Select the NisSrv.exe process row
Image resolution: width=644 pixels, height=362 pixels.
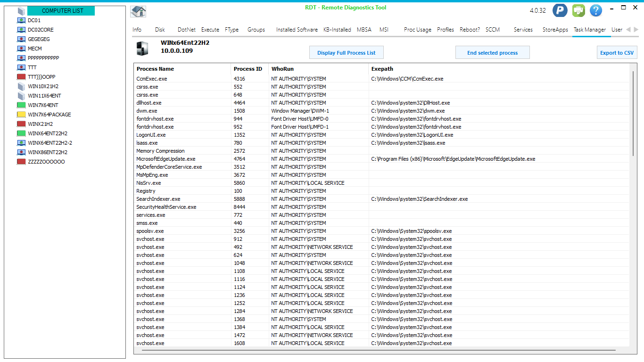click(x=382, y=183)
